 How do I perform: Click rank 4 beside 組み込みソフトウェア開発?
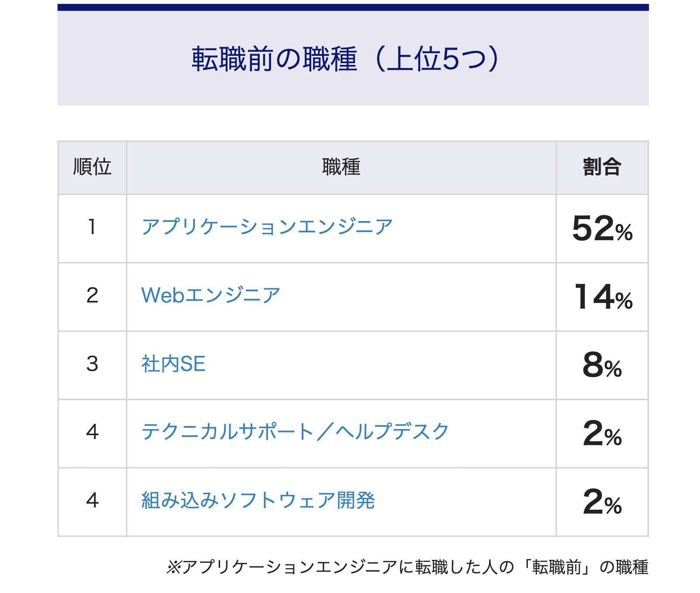click(92, 500)
